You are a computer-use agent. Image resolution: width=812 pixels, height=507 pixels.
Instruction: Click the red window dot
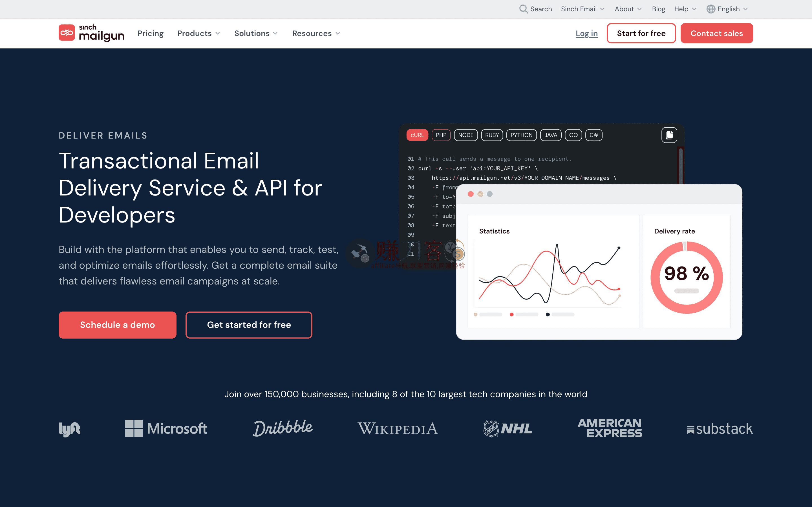click(470, 194)
